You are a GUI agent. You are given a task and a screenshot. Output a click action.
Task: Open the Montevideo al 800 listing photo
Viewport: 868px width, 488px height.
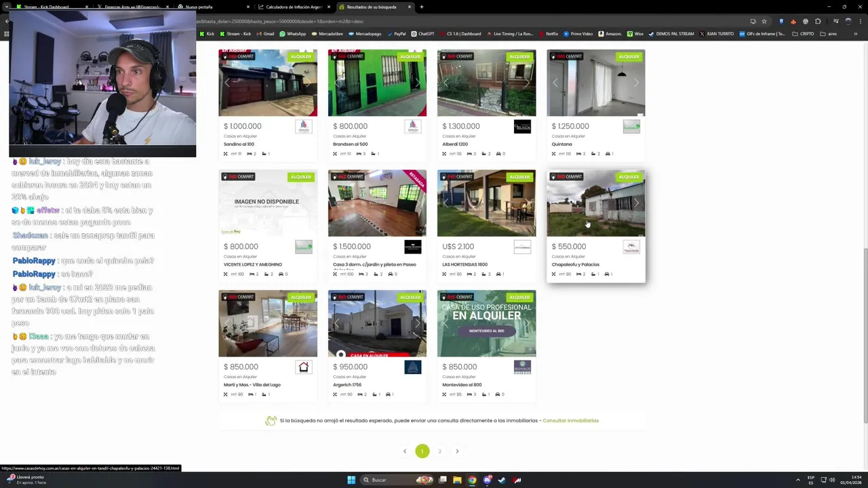pyautogui.click(x=486, y=323)
